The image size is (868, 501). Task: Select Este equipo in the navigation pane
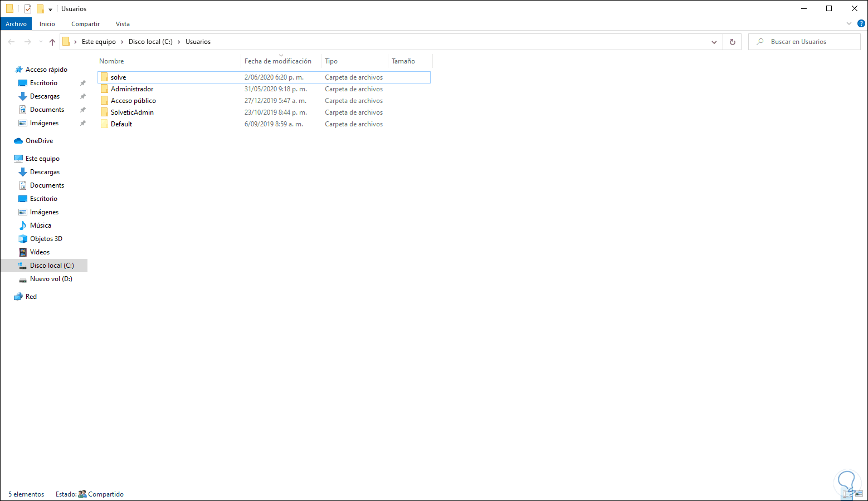coord(42,159)
